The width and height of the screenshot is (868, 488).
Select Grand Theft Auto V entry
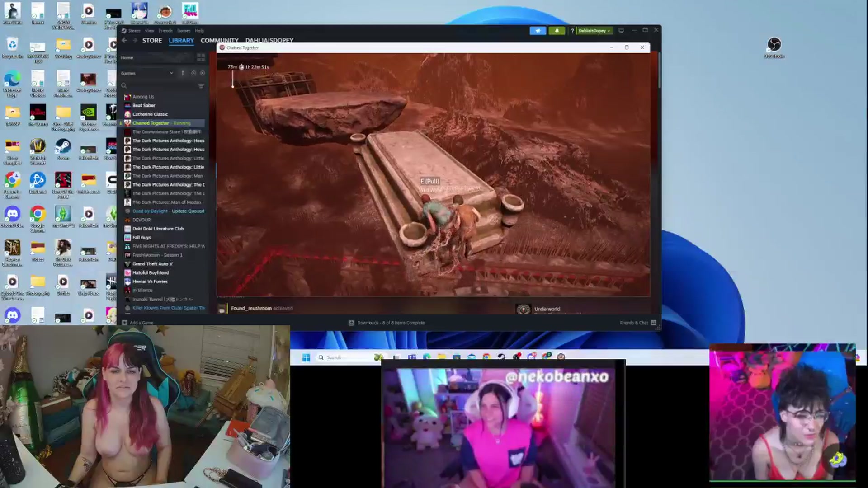click(x=152, y=264)
